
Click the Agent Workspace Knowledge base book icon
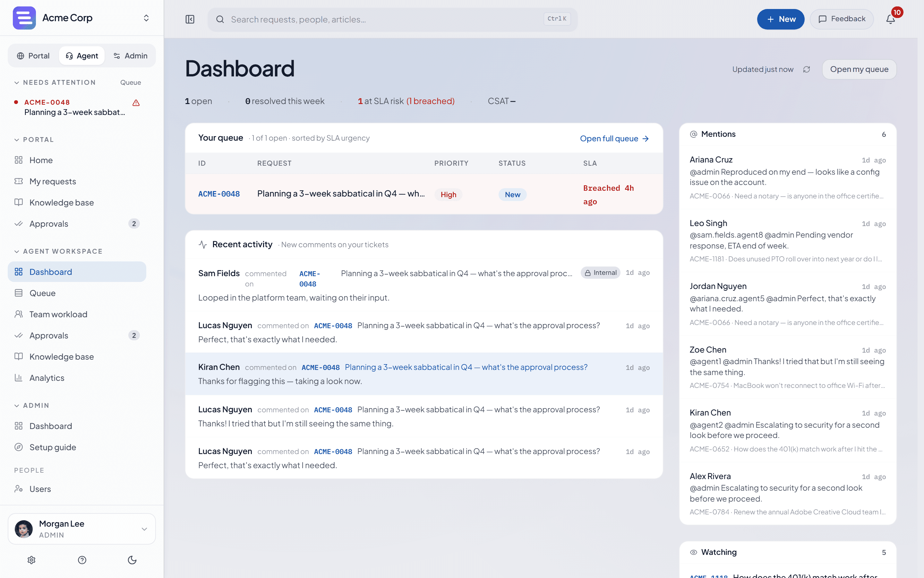18,357
